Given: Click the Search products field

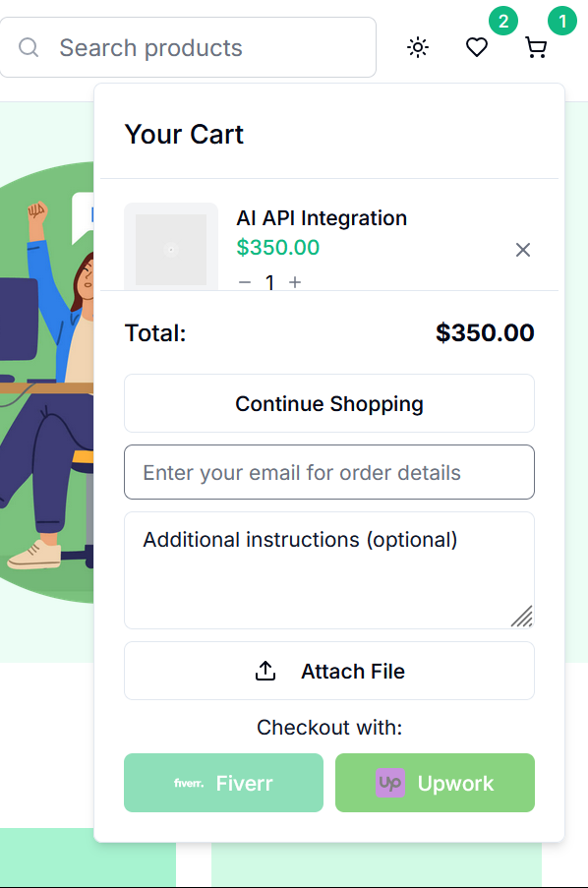Looking at the screenshot, I should tap(188, 47).
